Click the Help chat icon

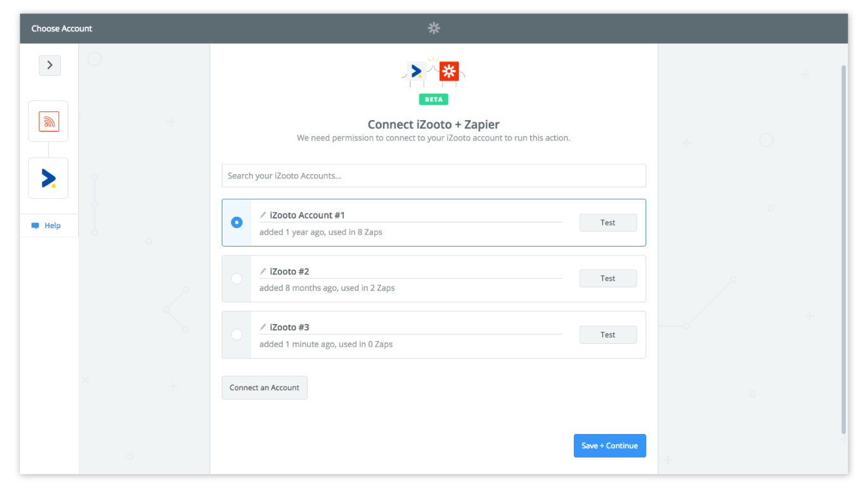click(36, 226)
